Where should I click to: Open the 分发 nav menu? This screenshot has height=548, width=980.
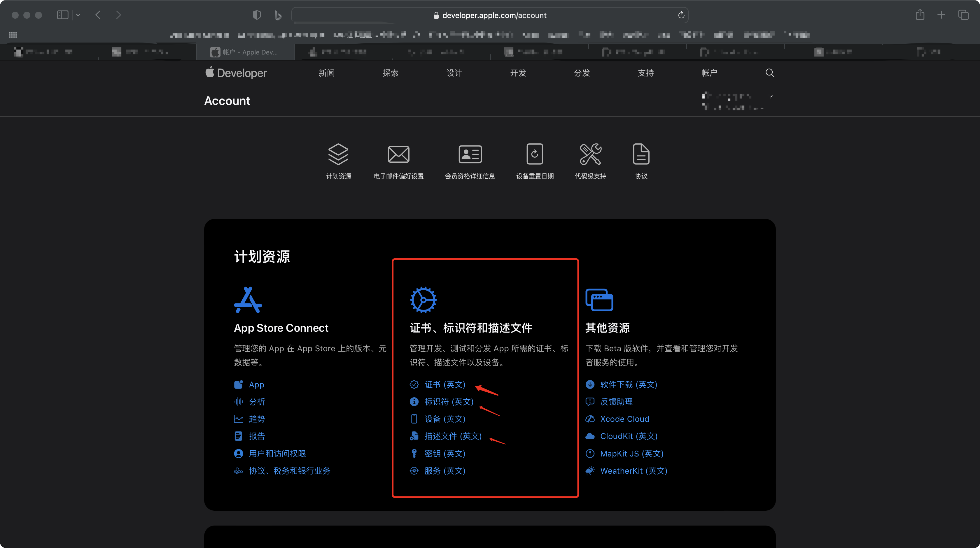[582, 73]
